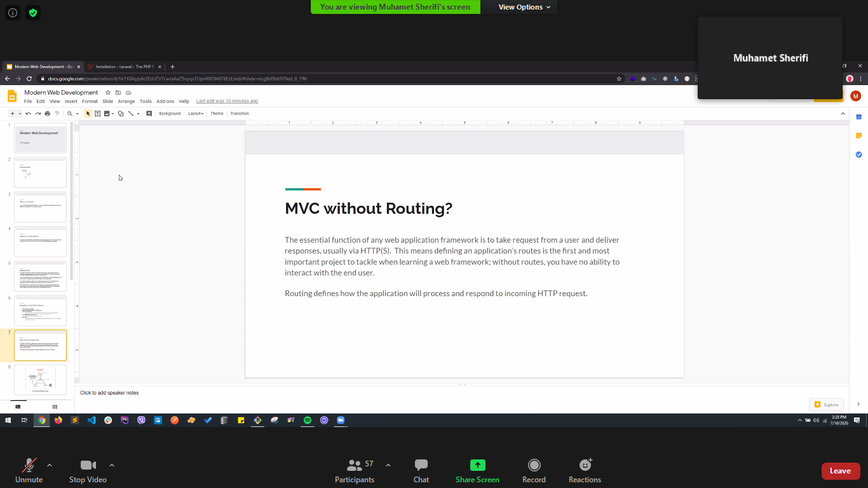The width and height of the screenshot is (868, 488).
Task: Open the Zoom Chat panel
Action: coord(421,465)
